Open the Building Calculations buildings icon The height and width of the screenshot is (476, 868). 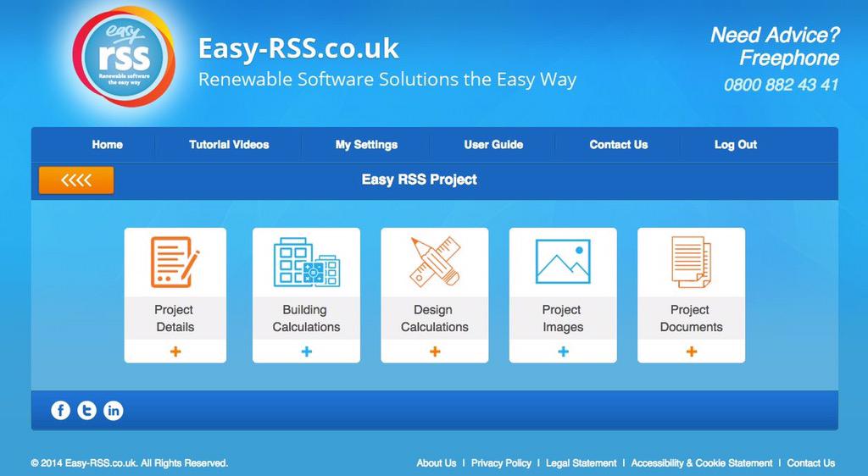tap(307, 262)
